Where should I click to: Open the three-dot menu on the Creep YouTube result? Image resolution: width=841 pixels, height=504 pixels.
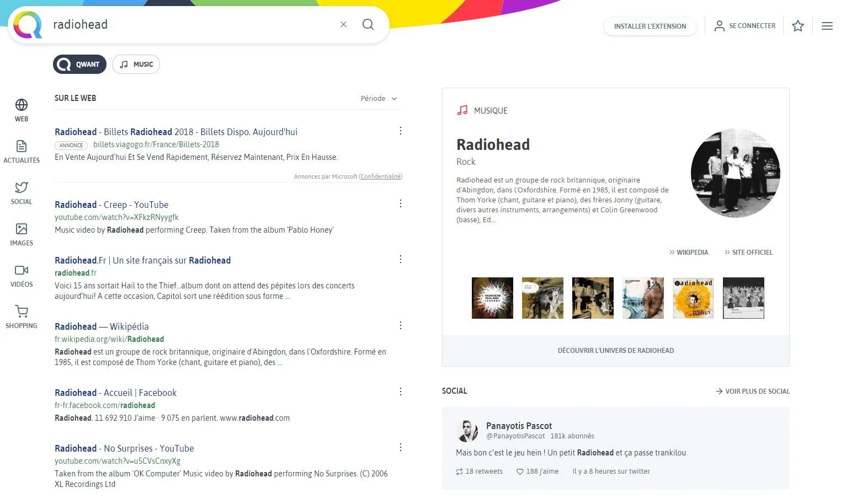[x=400, y=203]
